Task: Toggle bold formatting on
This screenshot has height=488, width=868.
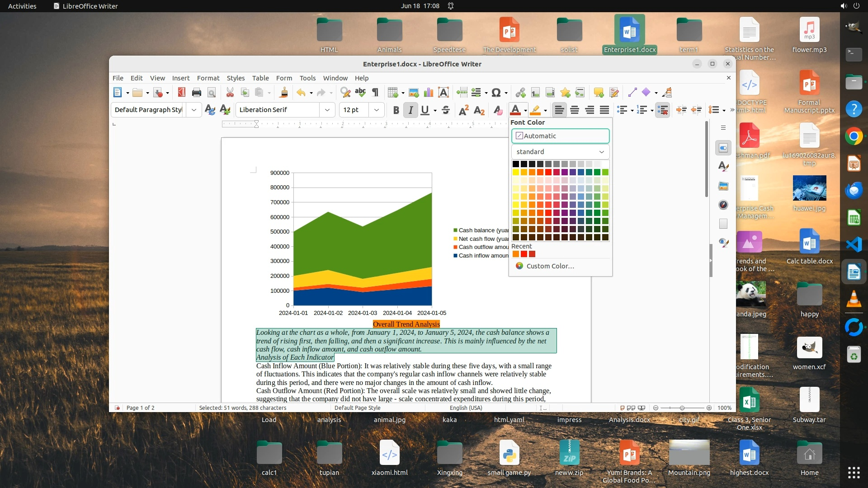Action: point(396,110)
